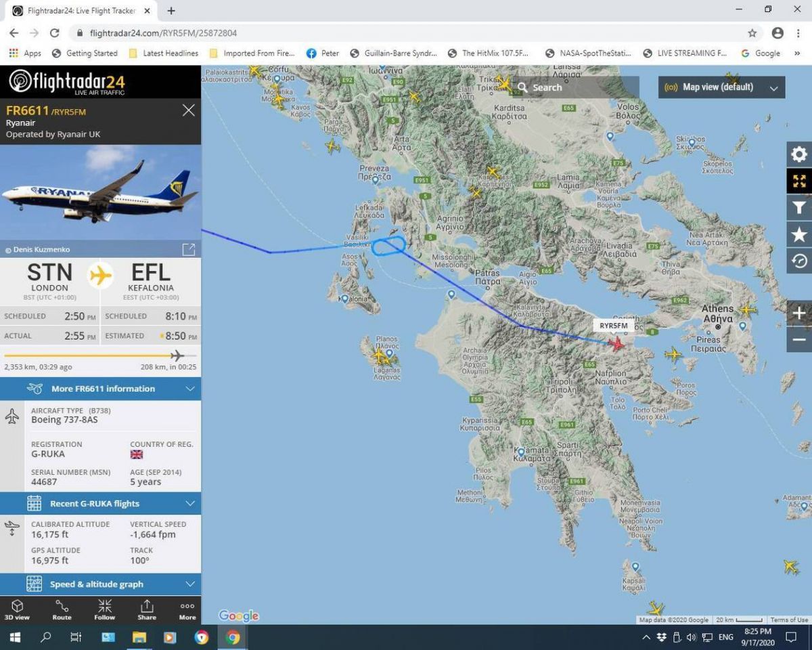The height and width of the screenshot is (650, 812).
Task: Open the map filter funnel icon
Action: [x=799, y=208]
